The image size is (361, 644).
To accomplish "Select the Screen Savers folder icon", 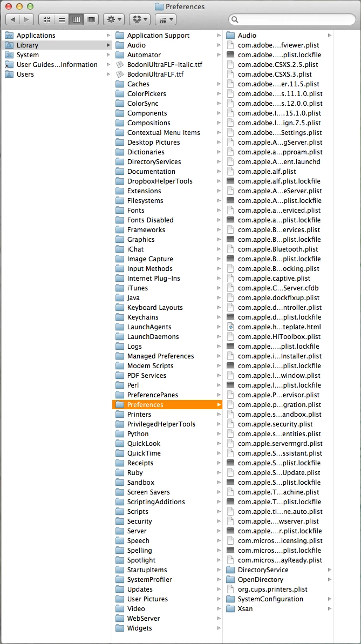I will (119, 492).
